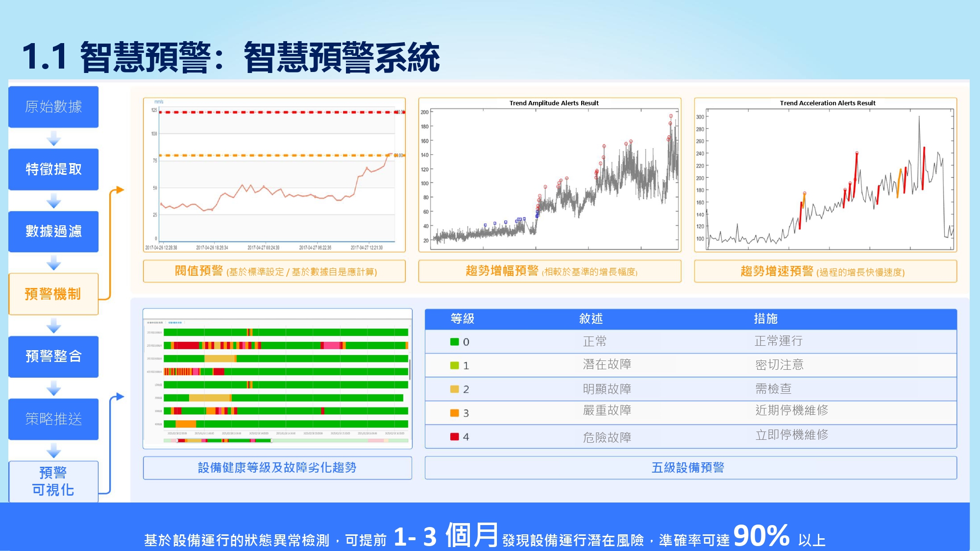This screenshot has width=980, height=551.
Task: Click the arrow below 預警整合 box
Action: (53, 388)
